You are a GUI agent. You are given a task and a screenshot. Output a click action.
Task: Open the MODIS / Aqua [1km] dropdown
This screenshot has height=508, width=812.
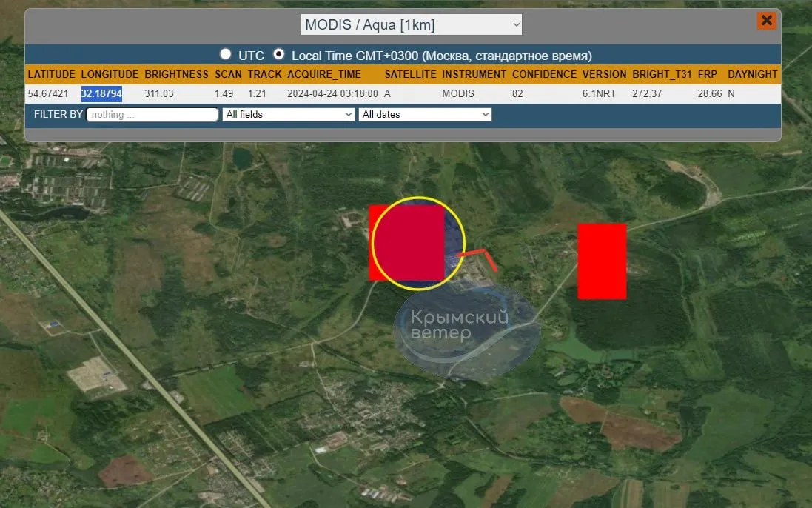411,24
